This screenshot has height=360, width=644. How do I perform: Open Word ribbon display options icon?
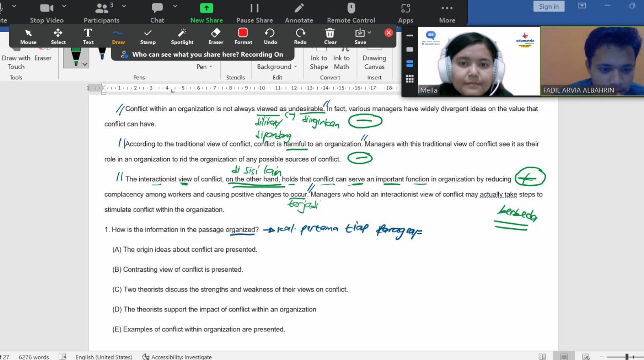point(582,6)
